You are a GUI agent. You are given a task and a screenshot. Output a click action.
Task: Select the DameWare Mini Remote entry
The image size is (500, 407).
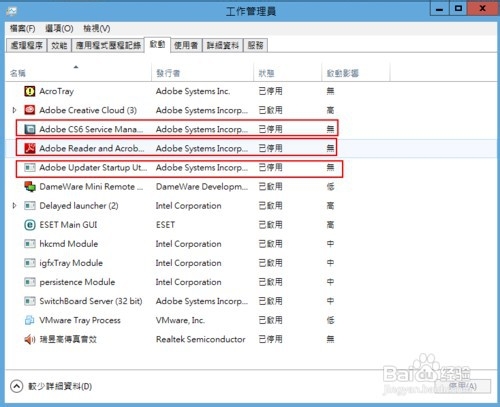(91, 187)
